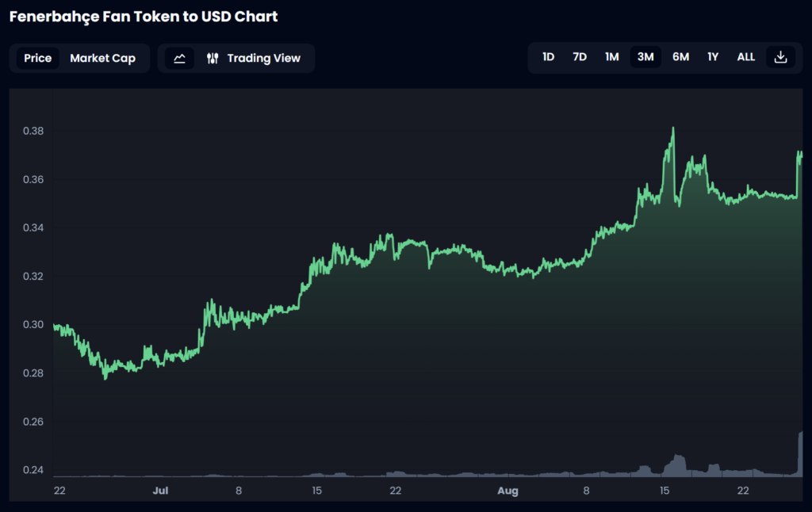This screenshot has height=512, width=812.
Task: Show the 1Y price history
Action: click(713, 57)
